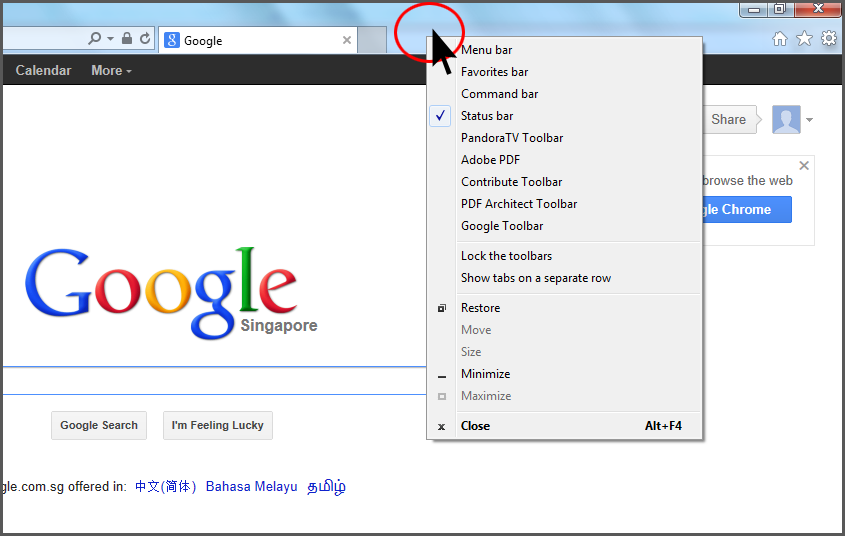Click the refresh page icon
845x536 pixels.
tap(145, 38)
